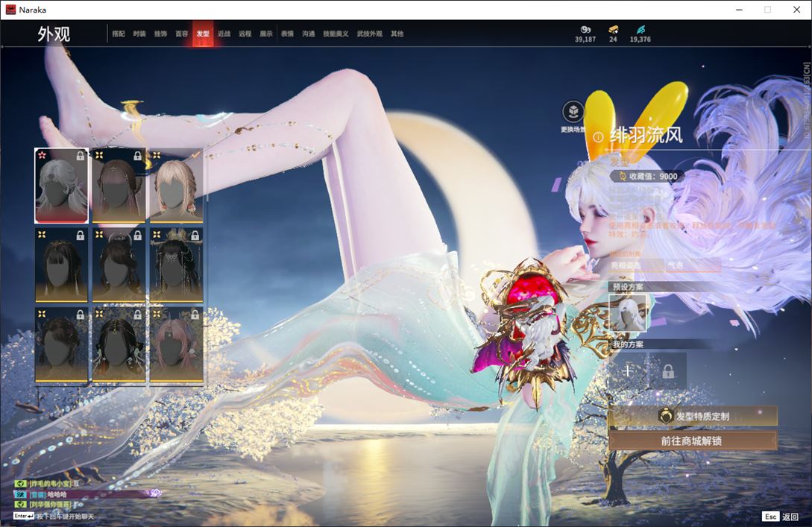Open the 其他 tab
The image size is (812, 527).
coord(397,34)
